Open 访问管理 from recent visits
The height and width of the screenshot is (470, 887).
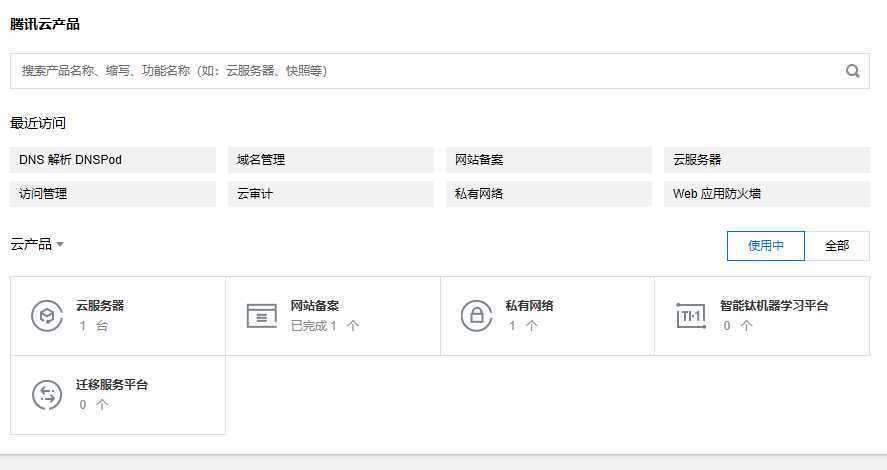tap(113, 194)
